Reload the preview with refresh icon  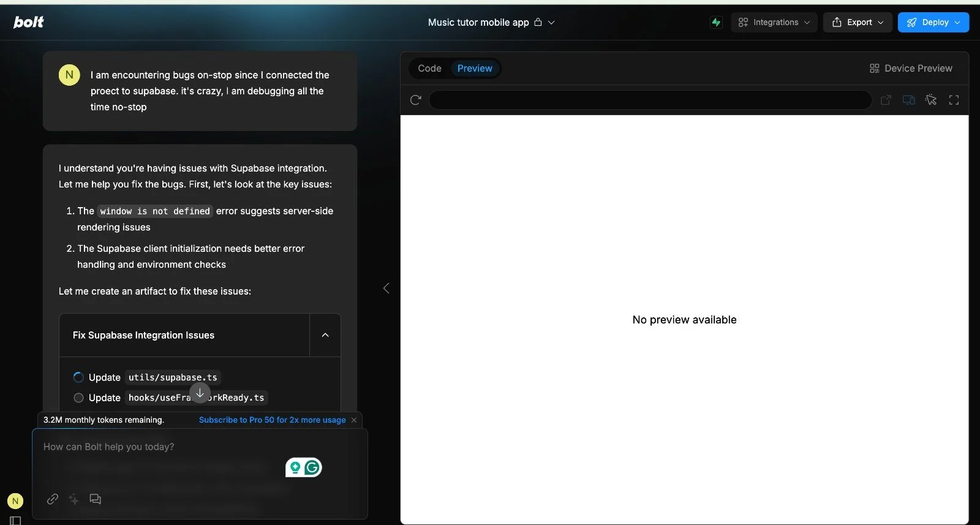pos(415,100)
